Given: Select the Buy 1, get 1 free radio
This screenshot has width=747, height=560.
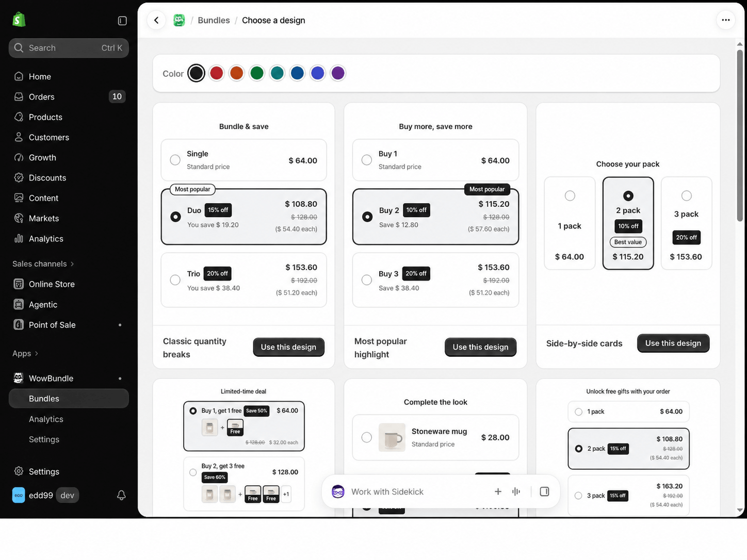Looking at the screenshot, I should [x=193, y=411].
